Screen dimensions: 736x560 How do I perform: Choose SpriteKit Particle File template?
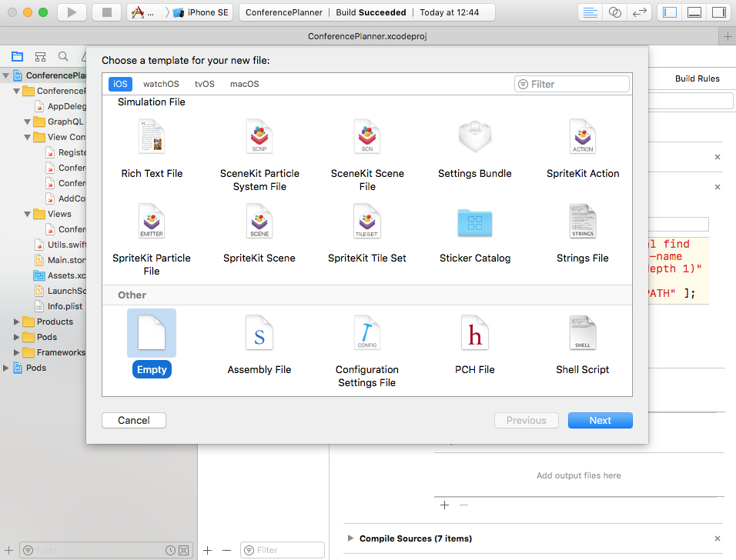point(151,240)
